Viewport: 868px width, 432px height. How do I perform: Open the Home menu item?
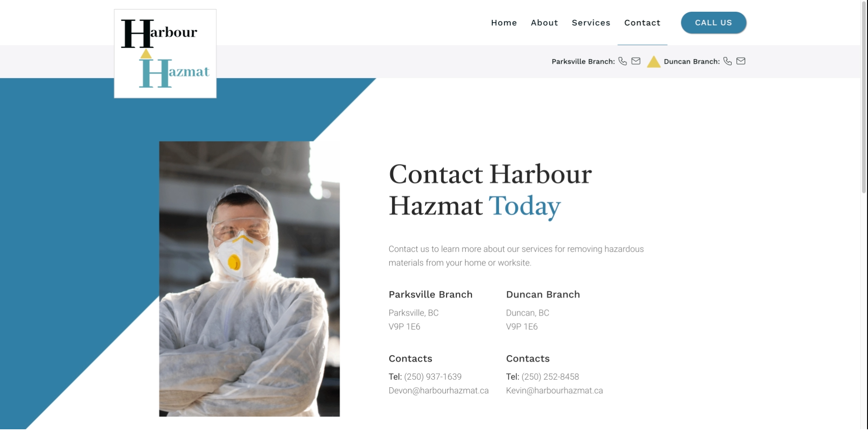[x=504, y=23]
